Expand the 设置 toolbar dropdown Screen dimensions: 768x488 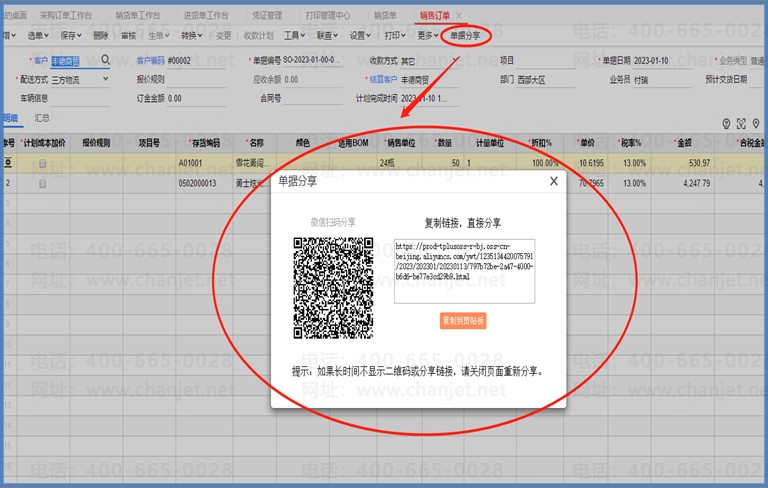click(359, 35)
